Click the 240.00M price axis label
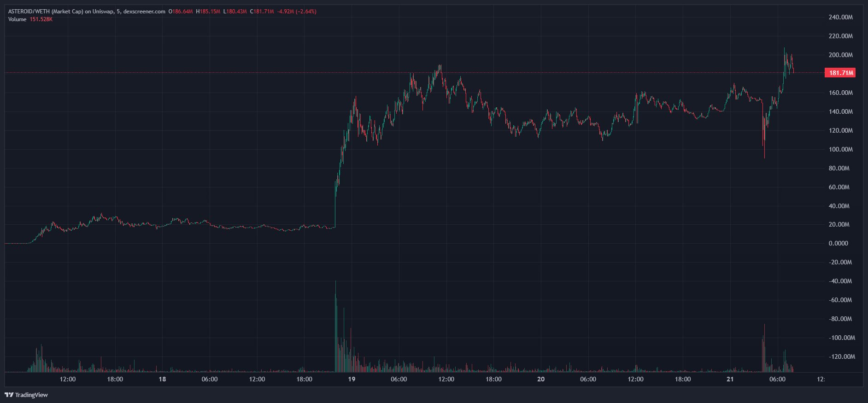The width and height of the screenshot is (868, 403). (x=840, y=17)
